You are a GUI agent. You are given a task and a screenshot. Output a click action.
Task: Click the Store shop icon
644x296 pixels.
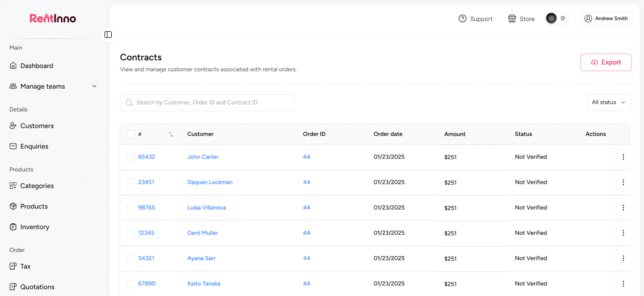(x=511, y=19)
